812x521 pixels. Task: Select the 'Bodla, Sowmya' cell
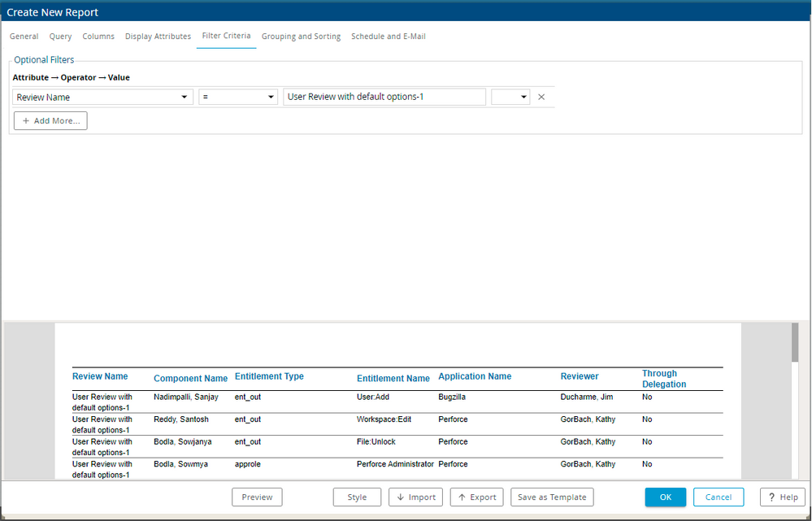pyautogui.click(x=180, y=464)
